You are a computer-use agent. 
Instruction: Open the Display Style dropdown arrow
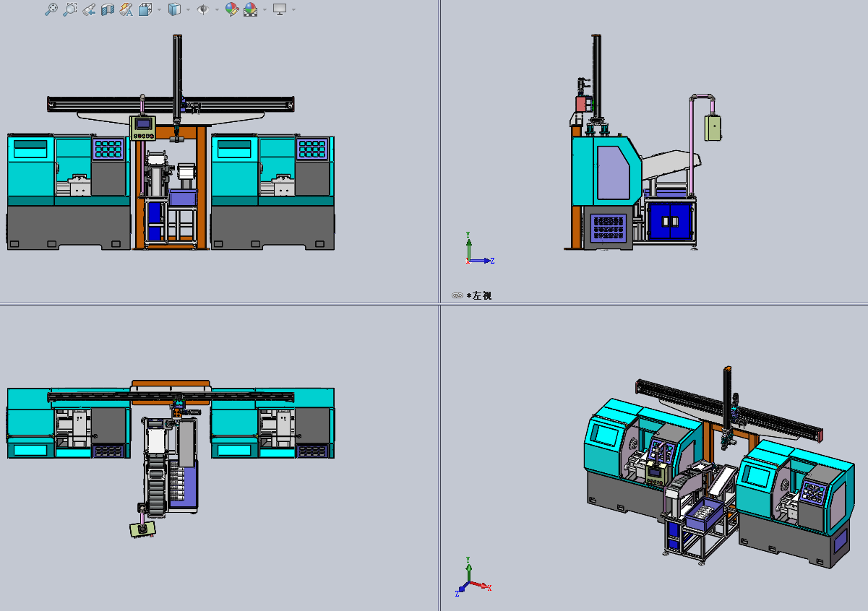[x=188, y=9]
